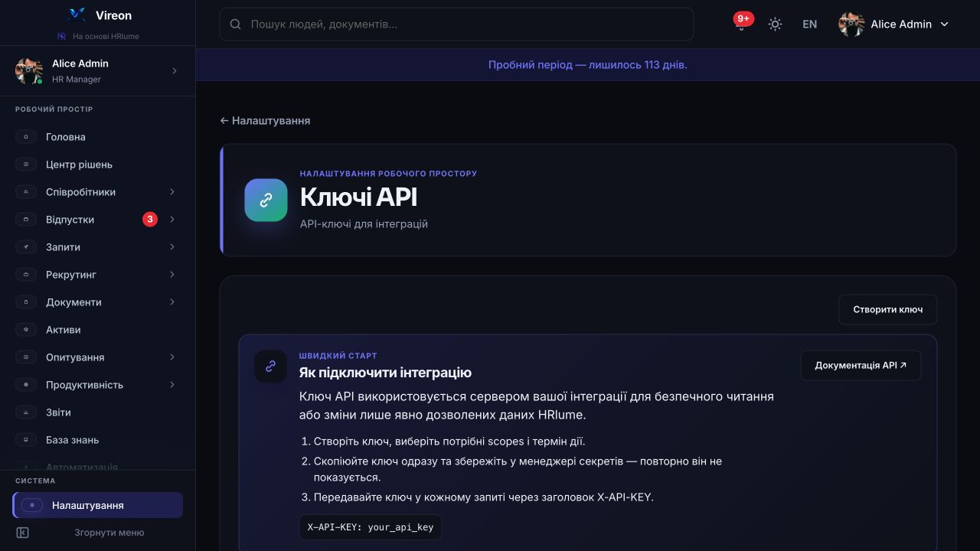Expand the Рекрутинг submenu chevron
This screenshot has height=551, width=980.
172,275
